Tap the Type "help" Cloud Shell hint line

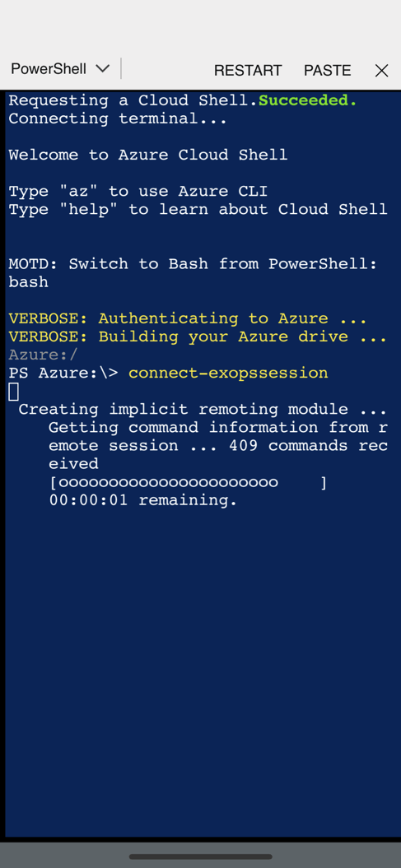[x=198, y=210]
